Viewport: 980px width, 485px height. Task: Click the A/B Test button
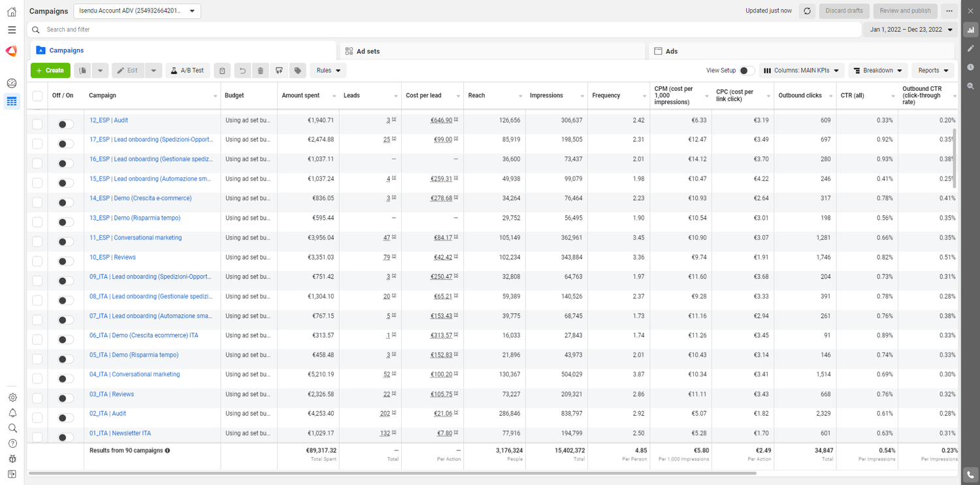coord(188,71)
